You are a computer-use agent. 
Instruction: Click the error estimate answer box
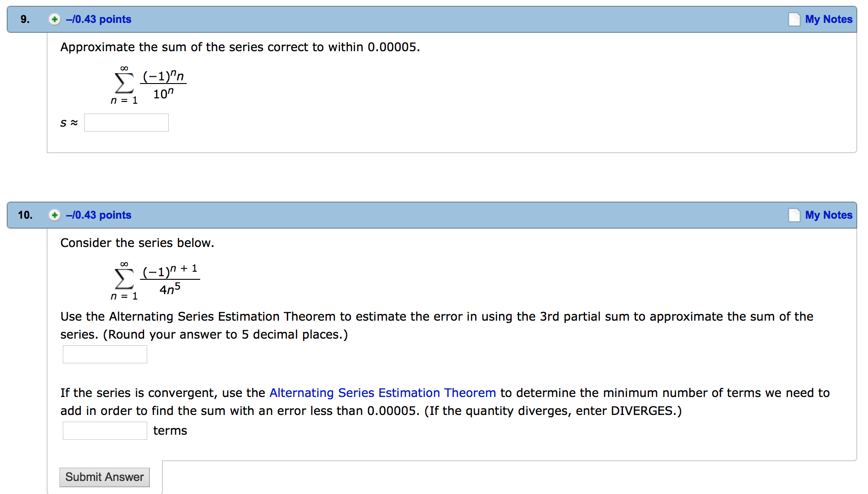pyautogui.click(x=105, y=354)
